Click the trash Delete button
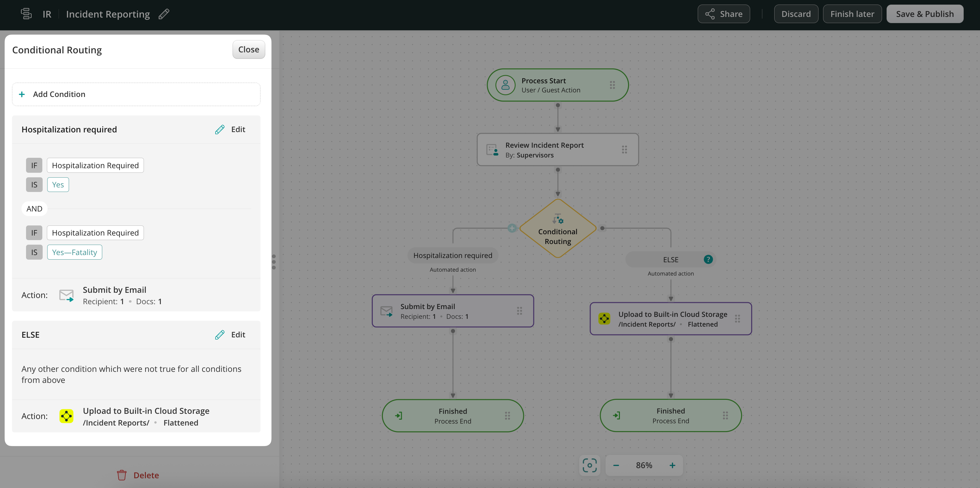Screen dimensions: 980x488 (138, 475)
